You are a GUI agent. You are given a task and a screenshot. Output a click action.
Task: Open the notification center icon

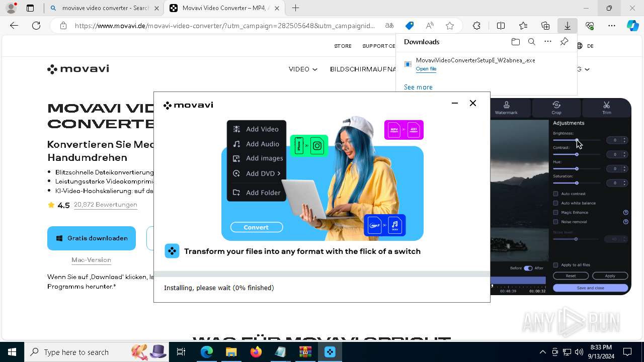pos(627,352)
